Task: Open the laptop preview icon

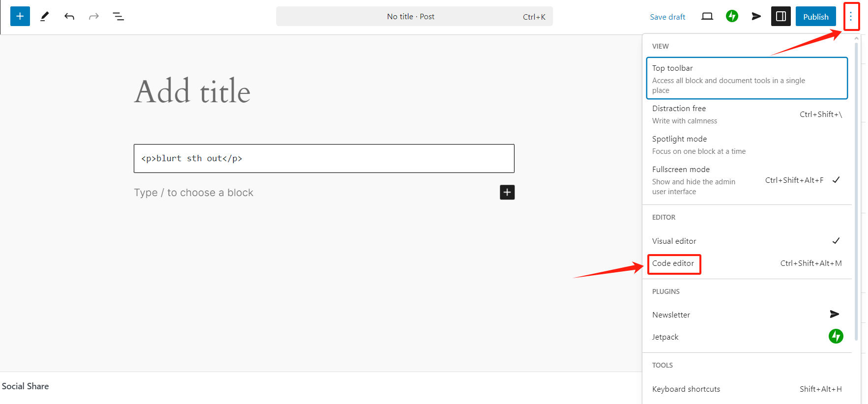Action: pos(707,16)
